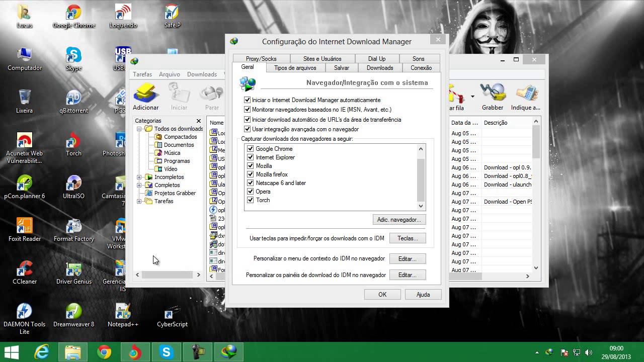The width and height of the screenshot is (644, 362).
Task: Open Internet Explorer from the taskbar
Action: tap(41, 352)
